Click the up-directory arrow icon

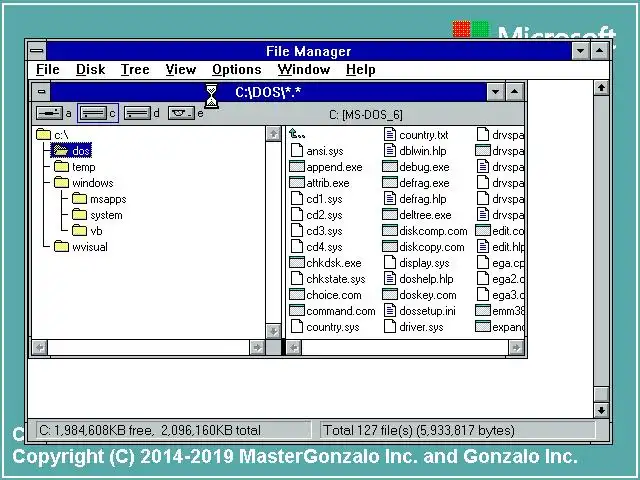click(297, 134)
